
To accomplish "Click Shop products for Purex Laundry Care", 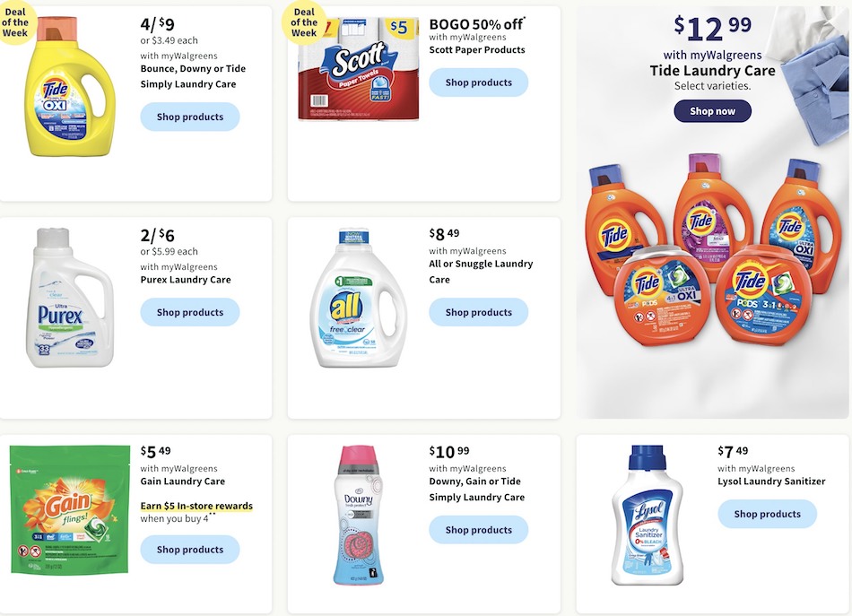I will click(189, 312).
